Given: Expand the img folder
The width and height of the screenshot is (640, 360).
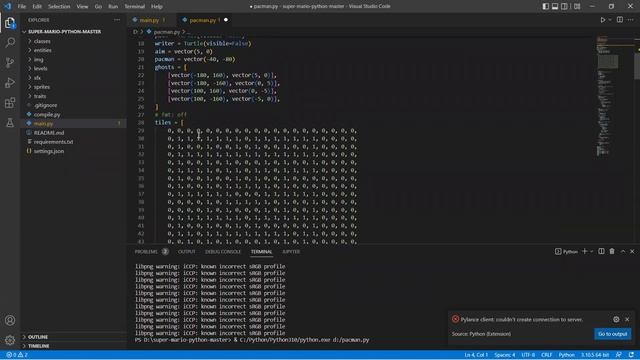Looking at the screenshot, I should (x=74, y=59).
